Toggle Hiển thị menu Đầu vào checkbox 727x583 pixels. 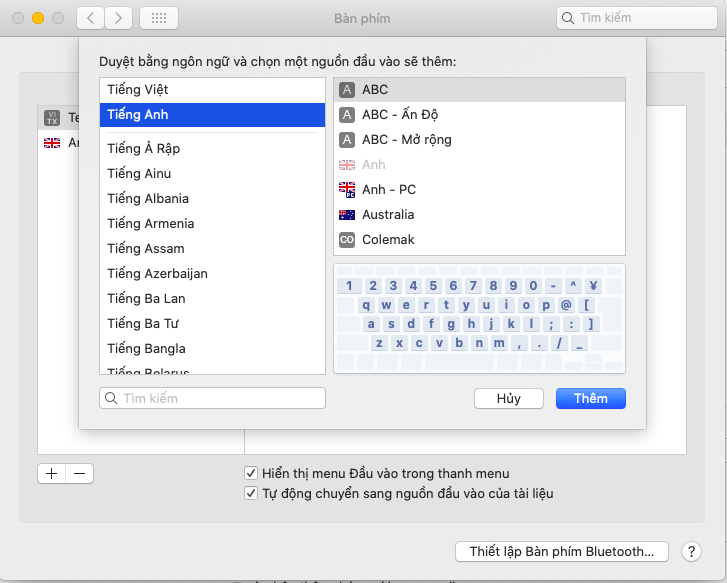coord(251,473)
